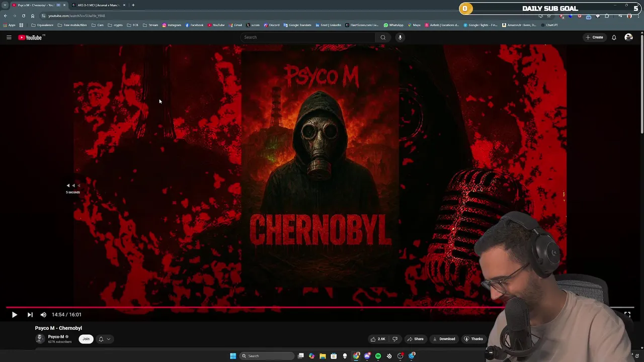Join the Psyco-M channel membership
The height and width of the screenshot is (362, 644).
[86, 339]
